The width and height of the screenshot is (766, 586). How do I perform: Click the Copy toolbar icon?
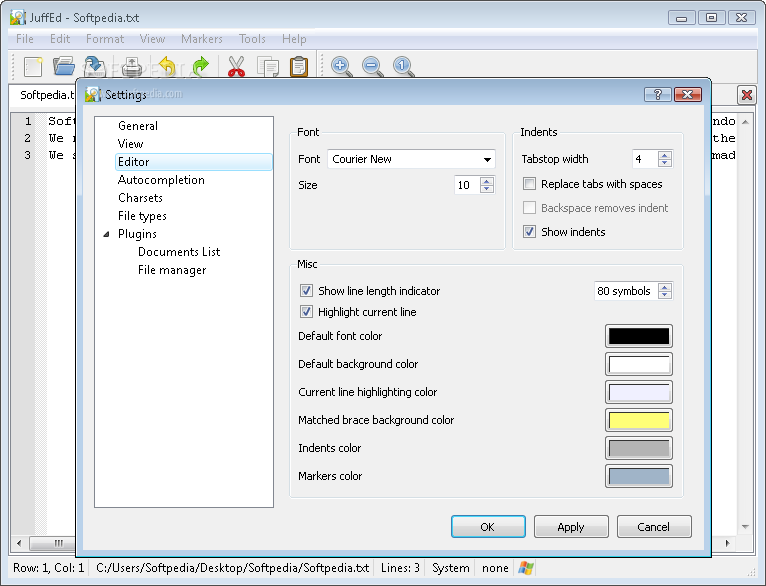[x=268, y=67]
